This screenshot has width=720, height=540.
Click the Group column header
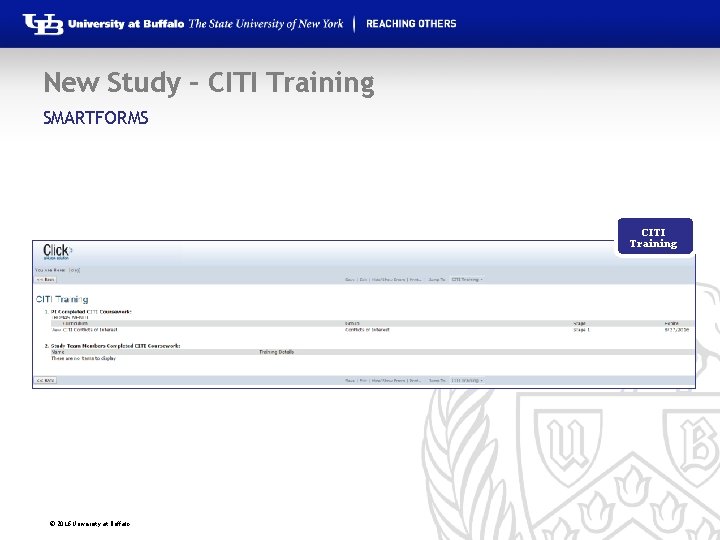pyautogui.click(x=352, y=324)
